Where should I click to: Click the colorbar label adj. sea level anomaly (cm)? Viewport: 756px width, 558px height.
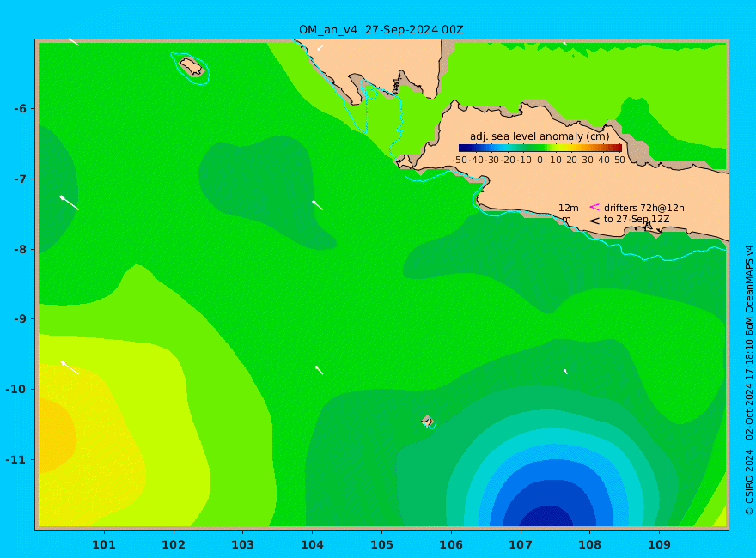[x=540, y=136]
